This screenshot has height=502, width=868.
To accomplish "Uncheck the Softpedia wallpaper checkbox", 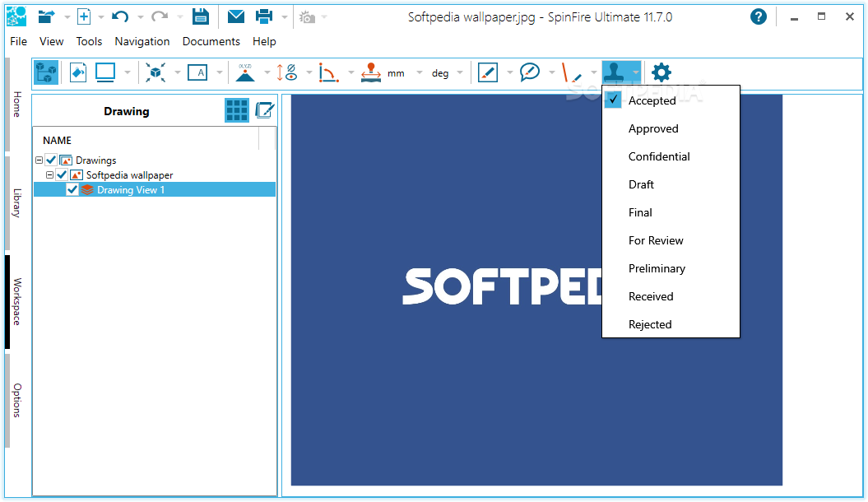I will (x=62, y=175).
